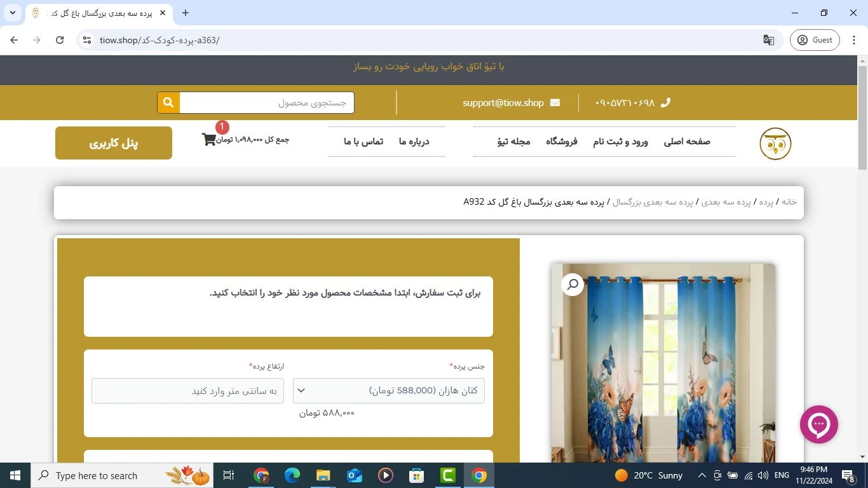The width and height of the screenshot is (868, 488).
Task: Click the owl logo of the shop
Action: click(x=775, y=144)
